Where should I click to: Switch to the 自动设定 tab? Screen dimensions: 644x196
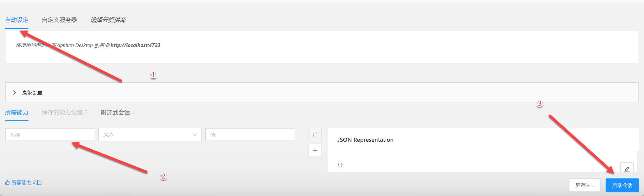click(x=17, y=20)
